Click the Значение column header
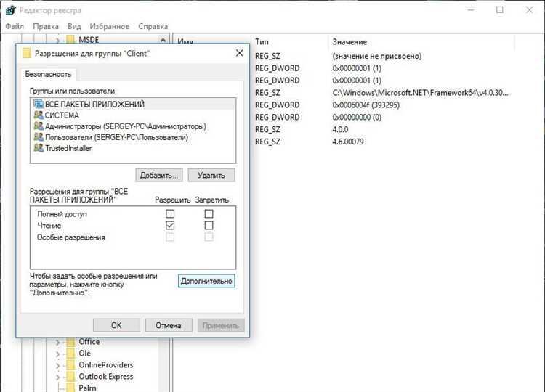The height and width of the screenshot is (392, 545). [x=350, y=42]
